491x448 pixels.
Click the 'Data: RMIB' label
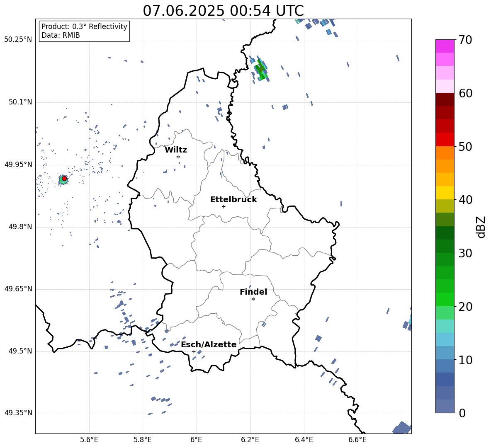tap(61, 35)
